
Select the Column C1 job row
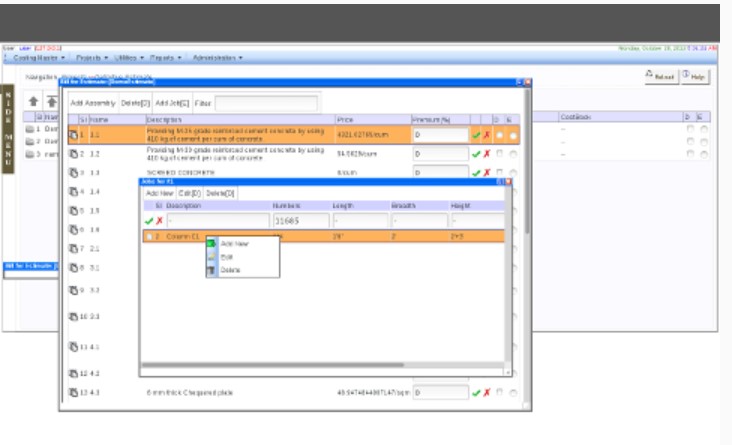[324, 236]
